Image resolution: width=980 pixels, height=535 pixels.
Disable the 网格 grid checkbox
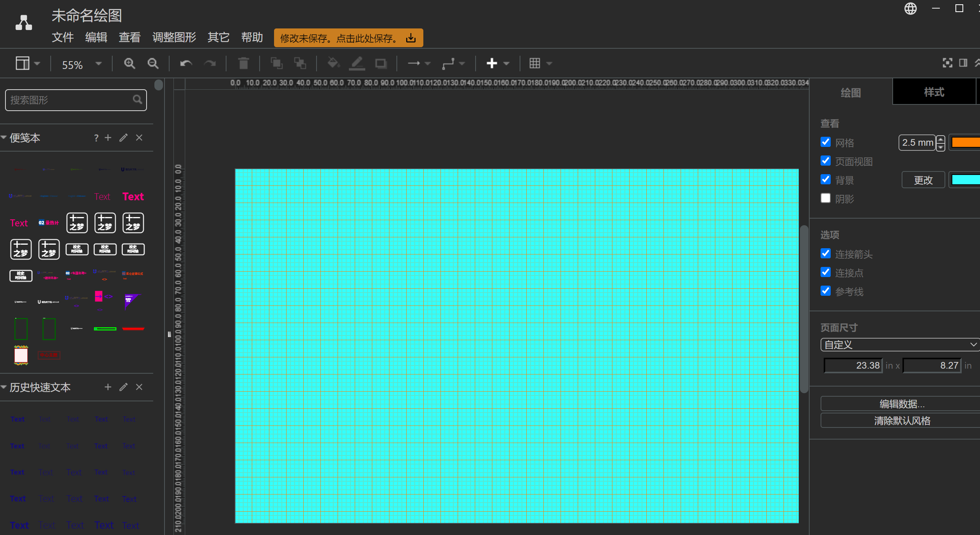(825, 142)
